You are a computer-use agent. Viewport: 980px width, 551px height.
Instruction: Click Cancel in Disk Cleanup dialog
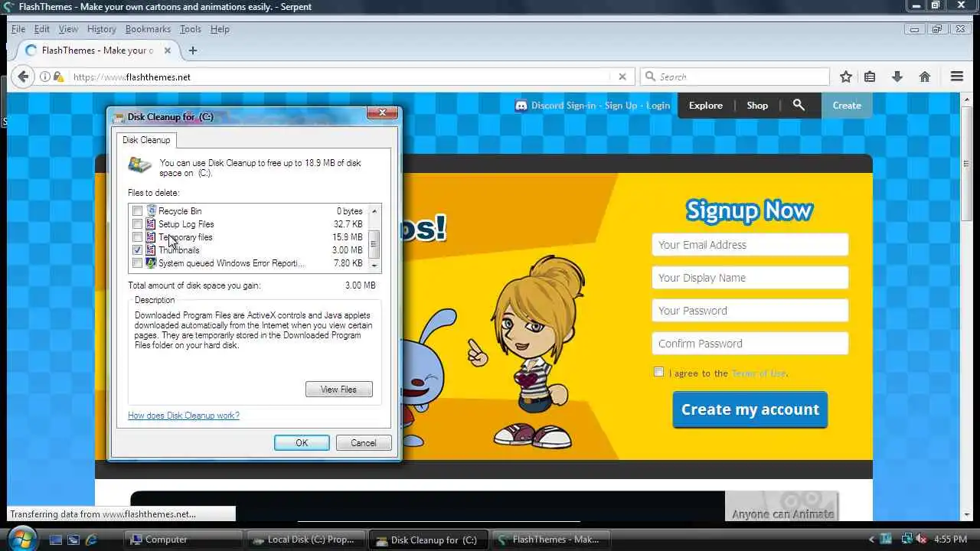click(364, 443)
